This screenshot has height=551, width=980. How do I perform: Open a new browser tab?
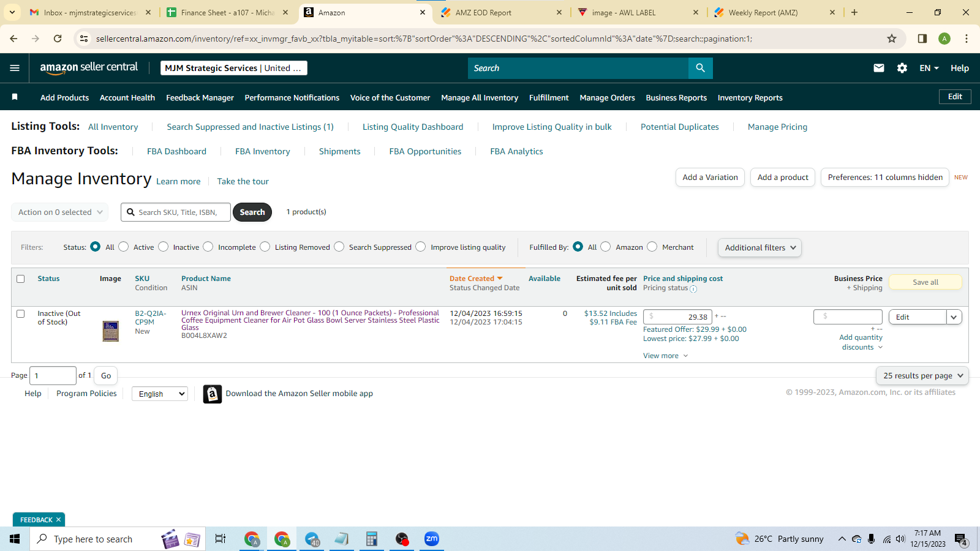pos(854,12)
